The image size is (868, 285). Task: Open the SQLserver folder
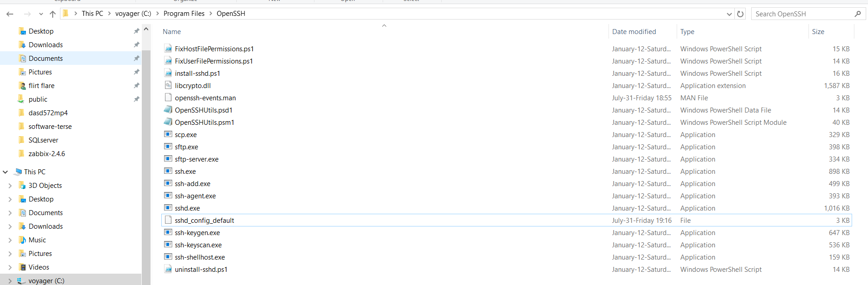[43, 140]
